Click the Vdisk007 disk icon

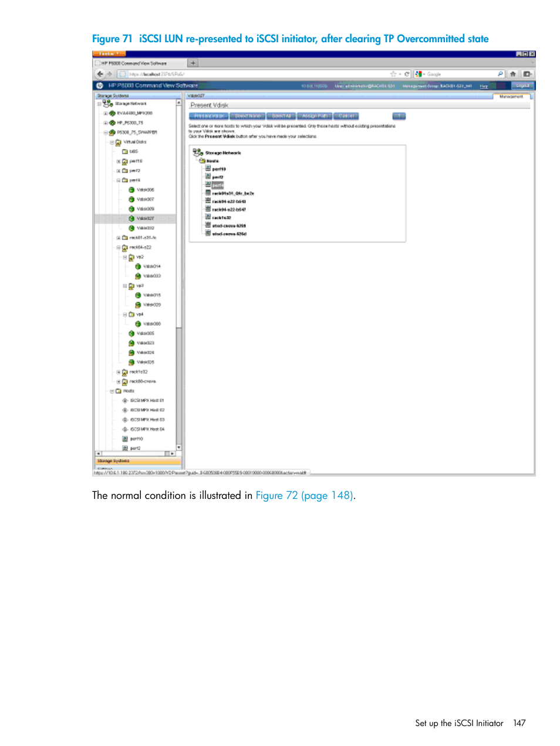(131, 200)
